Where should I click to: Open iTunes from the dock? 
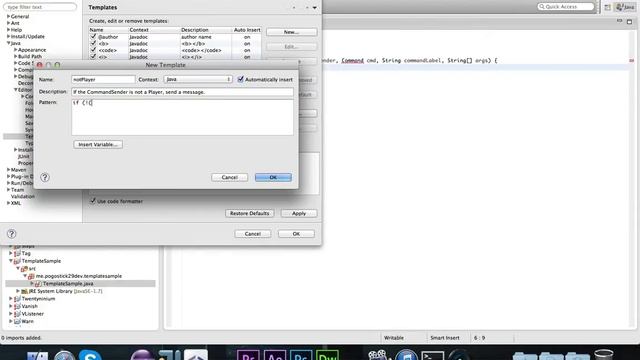(406, 356)
